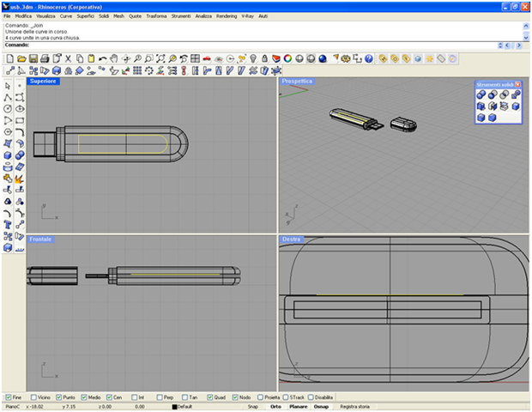Select the solid box tool in sidebar

tap(8, 155)
